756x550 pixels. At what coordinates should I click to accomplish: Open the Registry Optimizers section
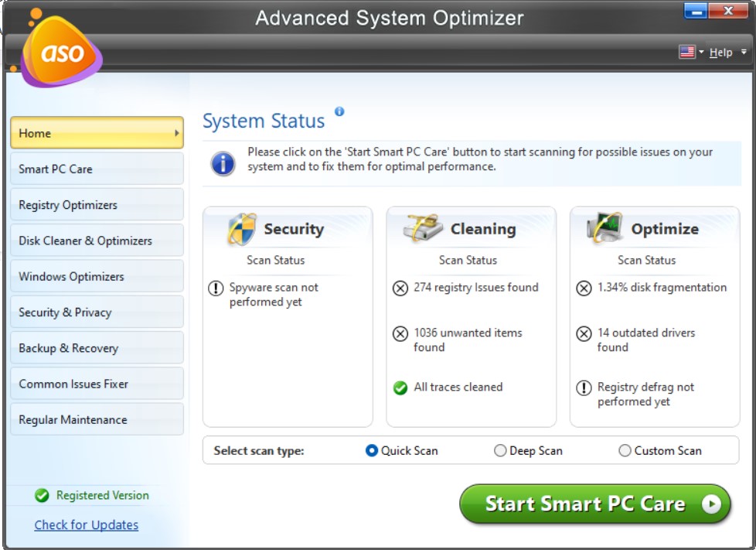point(97,203)
